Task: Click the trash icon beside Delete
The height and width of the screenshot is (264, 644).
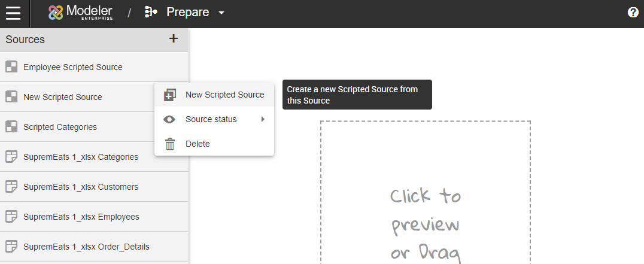Action: [170, 144]
